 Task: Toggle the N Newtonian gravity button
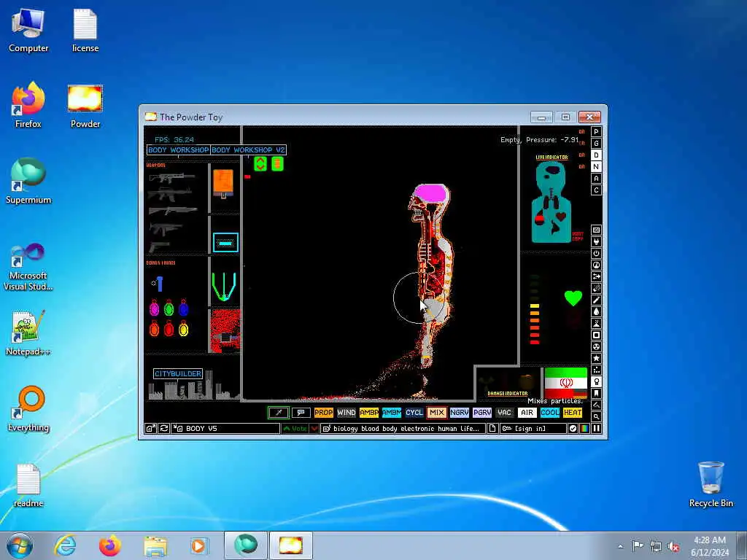point(596,167)
